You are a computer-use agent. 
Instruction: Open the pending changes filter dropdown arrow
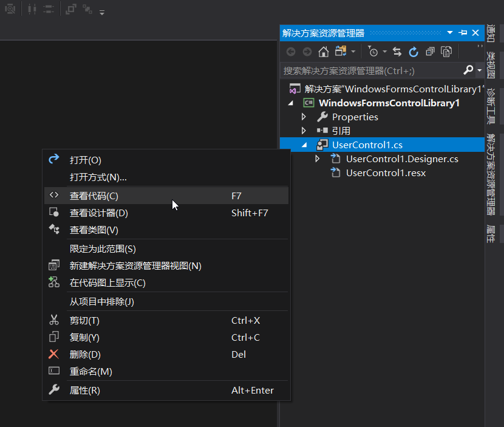(385, 52)
